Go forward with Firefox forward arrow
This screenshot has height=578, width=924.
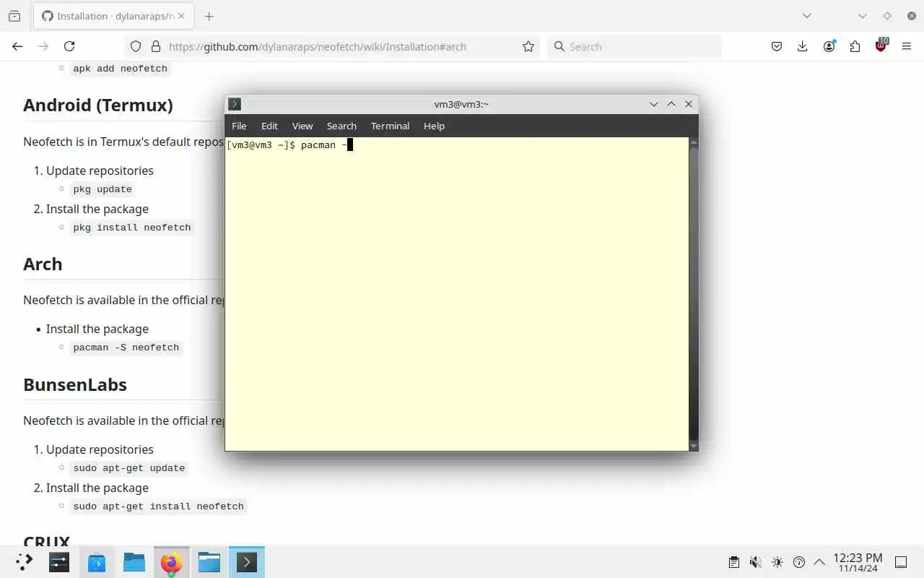tap(43, 46)
